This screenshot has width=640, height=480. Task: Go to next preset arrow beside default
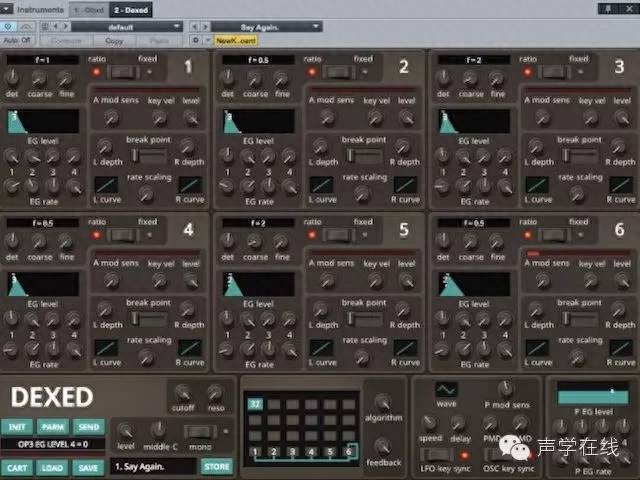tap(65, 27)
